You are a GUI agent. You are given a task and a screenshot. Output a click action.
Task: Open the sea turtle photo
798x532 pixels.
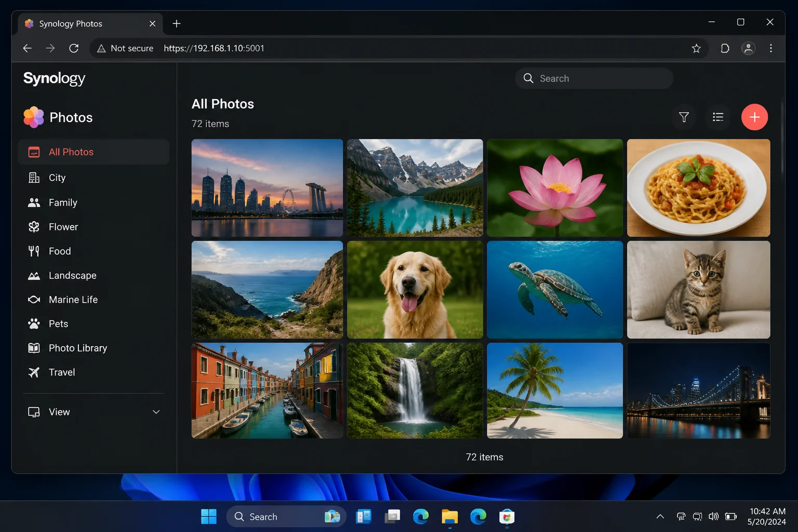[555, 289]
